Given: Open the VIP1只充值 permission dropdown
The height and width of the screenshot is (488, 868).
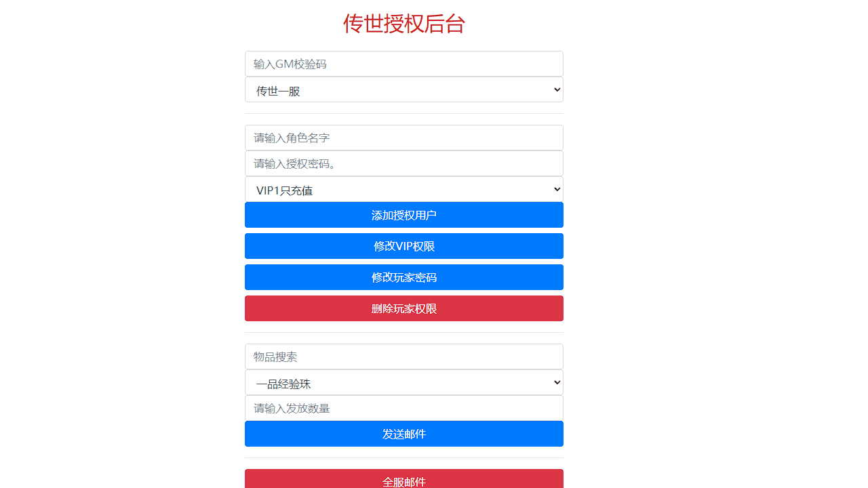Looking at the screenshot, I should [x=404, y=189].
